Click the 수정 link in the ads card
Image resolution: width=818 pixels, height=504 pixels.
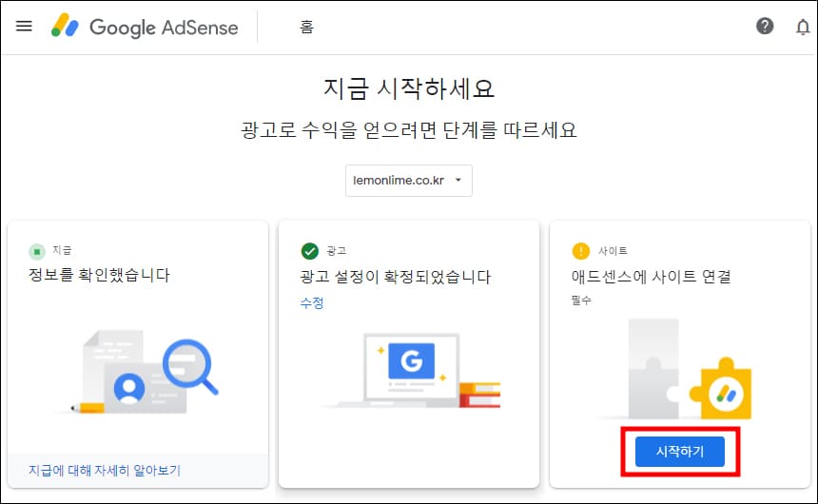click(312, 303)
